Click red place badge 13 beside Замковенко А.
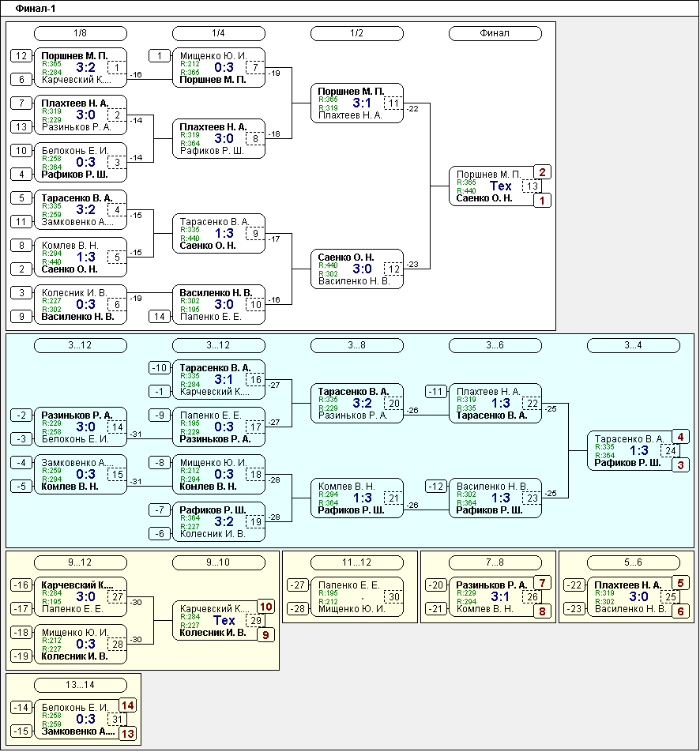This screenshot has height=752, width=700. [128, 734]
